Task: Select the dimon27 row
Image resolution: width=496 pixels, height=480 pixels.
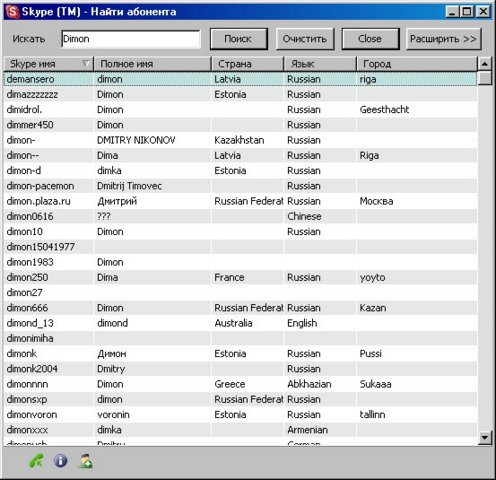Action: [240, 293]
